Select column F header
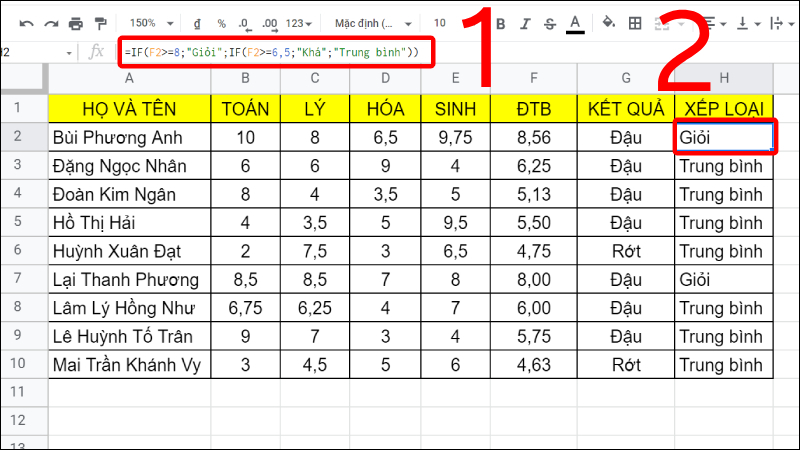The height and width of the screenshot is (450, 800). (533, 79)
